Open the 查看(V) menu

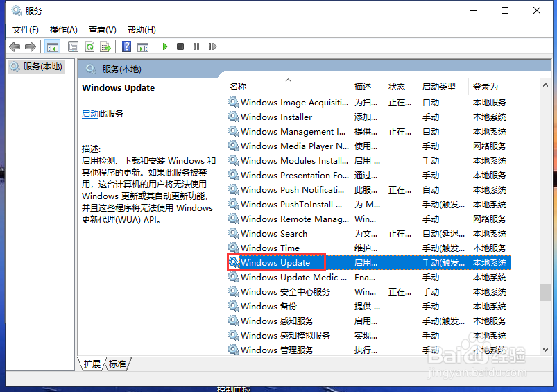click(x=102, y=30)
